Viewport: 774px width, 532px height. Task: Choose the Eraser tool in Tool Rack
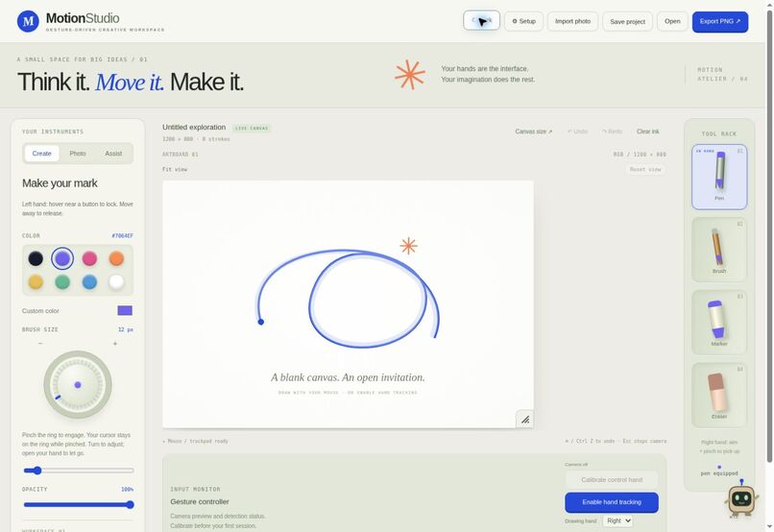tap(719, 396)
